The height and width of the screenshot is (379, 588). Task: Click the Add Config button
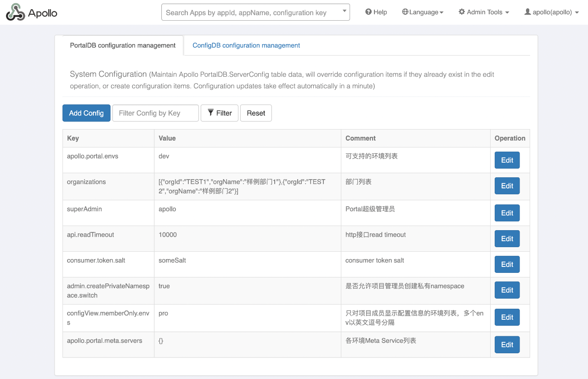pyautogui.click(x=86, y=113)
